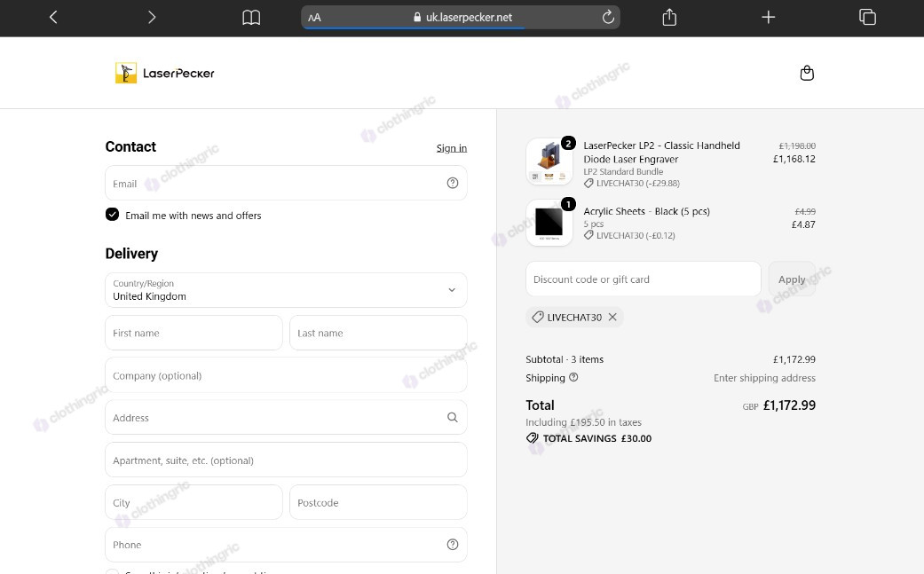The image size is (924, 574).
Task: Click the £1,168.12 item price
Action: pos(794,159)
